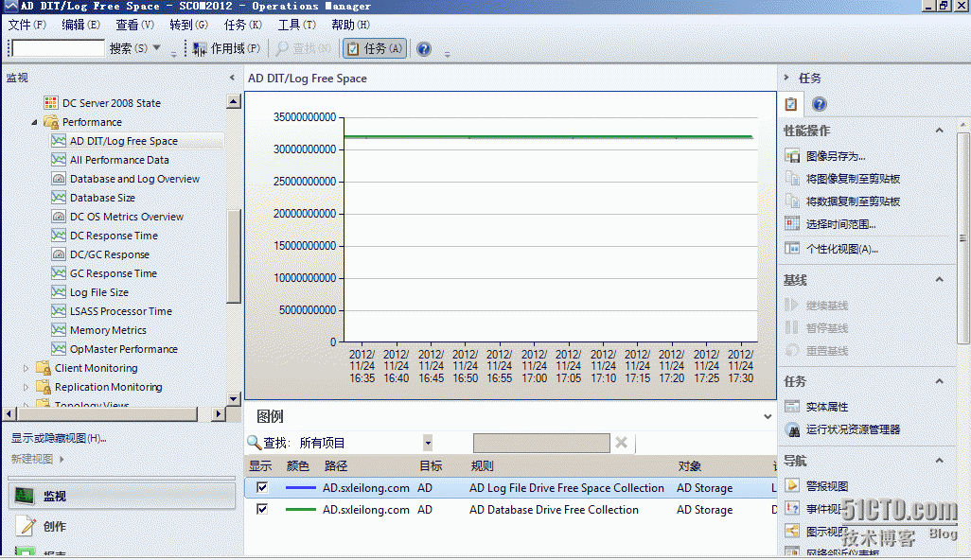The image size is (971, 560).
Task: Uncheck AD Log File Drive Free Space row
Action: click(262, 487)
